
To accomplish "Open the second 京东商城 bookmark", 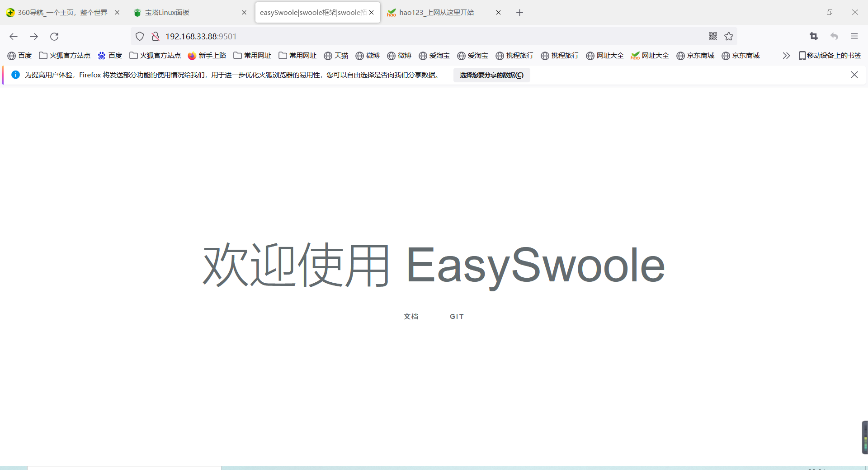I will (741, 56).
